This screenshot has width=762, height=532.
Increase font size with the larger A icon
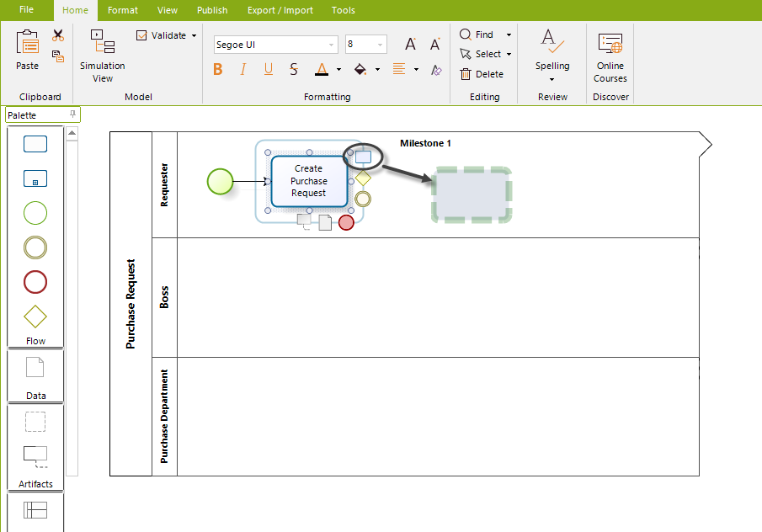411,45
